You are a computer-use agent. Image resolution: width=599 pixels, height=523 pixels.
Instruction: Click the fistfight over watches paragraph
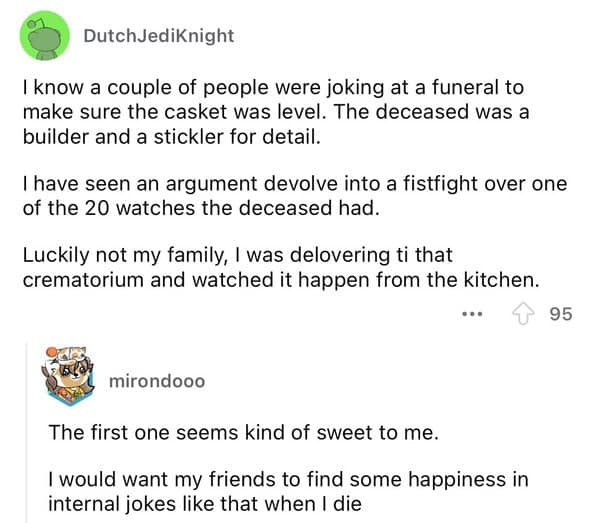(x=295, y=196)
